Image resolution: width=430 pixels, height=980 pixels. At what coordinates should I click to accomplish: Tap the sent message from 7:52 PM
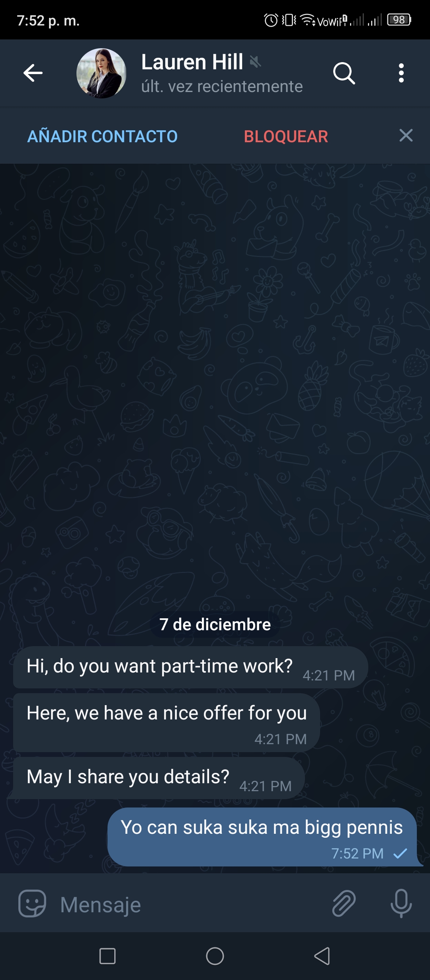(x=262, y=837)
